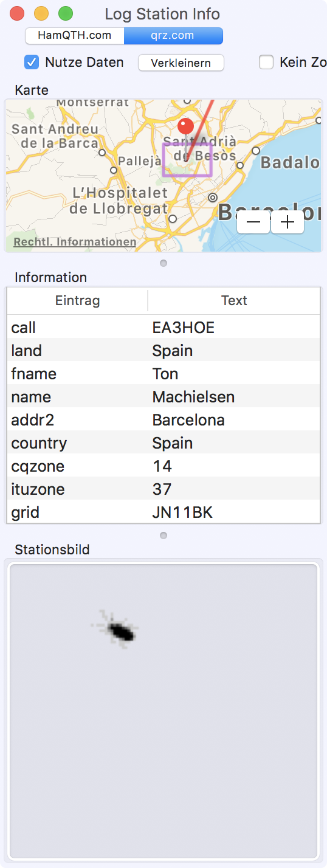Image resolution: width=327 pixels, height=868 pixels.
Task: Sort by the Eintrag column header
Action: pos(77,300)
